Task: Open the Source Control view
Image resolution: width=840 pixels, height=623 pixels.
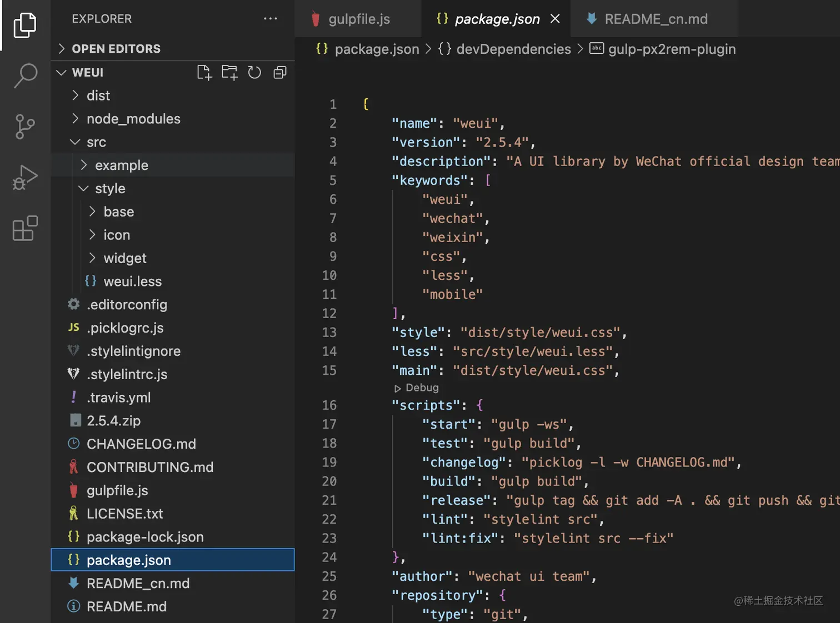Action: pyautogui.click(x=25, y=127)
